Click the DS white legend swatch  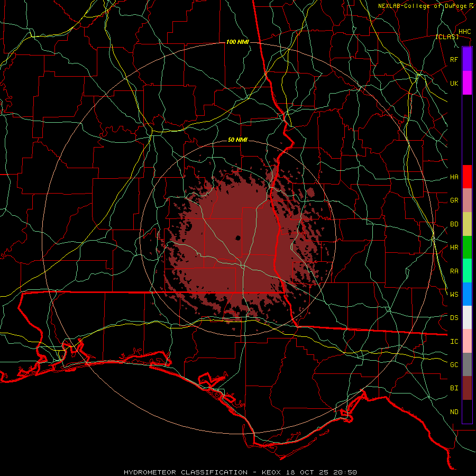click(x=467, y=317)
